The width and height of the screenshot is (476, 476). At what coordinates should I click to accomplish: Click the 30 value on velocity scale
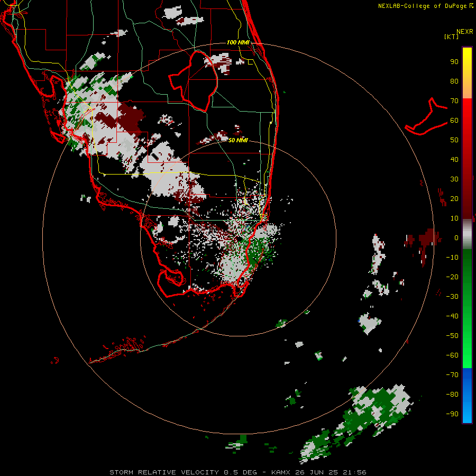(x=454, y=179)
